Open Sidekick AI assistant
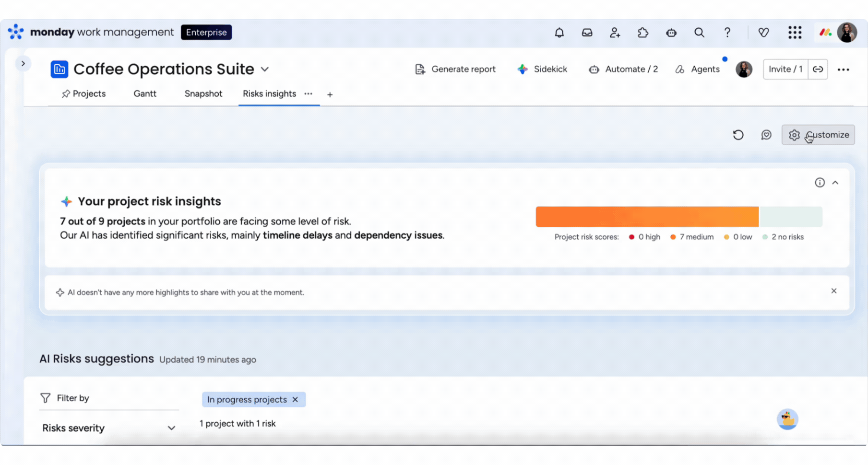The width and height of the screenshot is (868, 465). [542, 70]
